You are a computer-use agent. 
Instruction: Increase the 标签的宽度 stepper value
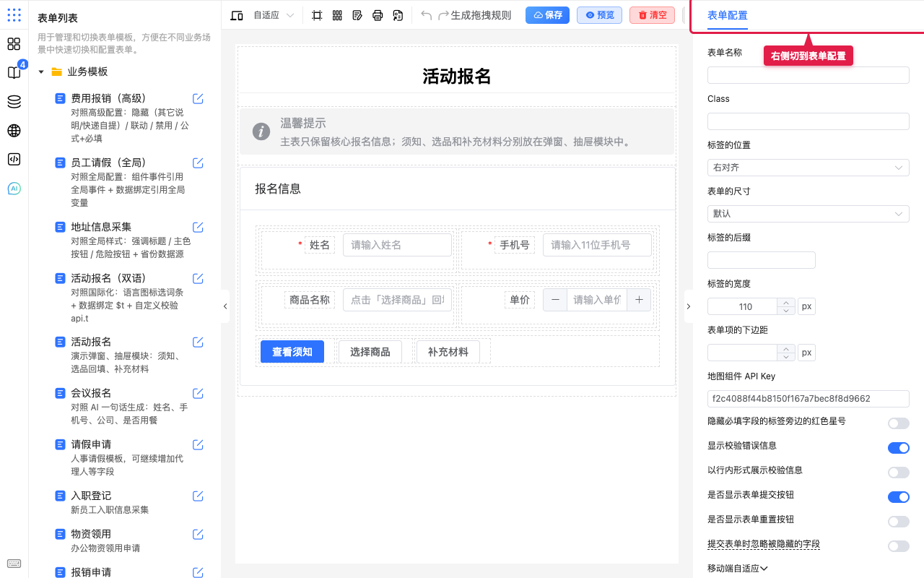pos(786,303)
